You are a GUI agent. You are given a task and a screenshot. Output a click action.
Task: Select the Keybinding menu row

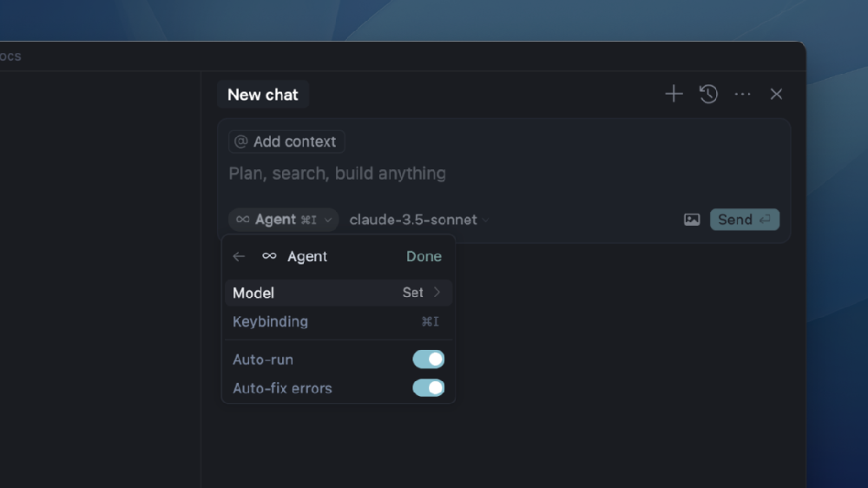[x=312, y=321]
